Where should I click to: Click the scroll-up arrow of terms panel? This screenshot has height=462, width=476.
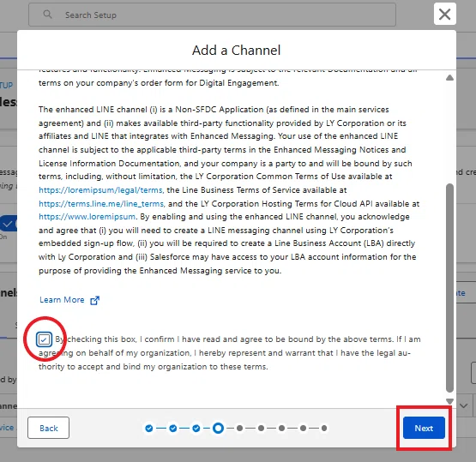coord(449,78)
